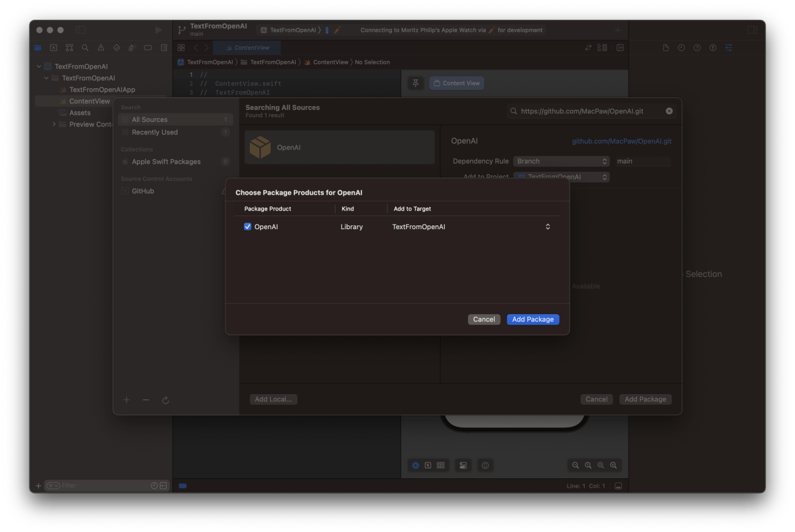Select ContentView file in navigator
The image size is (795, 532).
90,101
